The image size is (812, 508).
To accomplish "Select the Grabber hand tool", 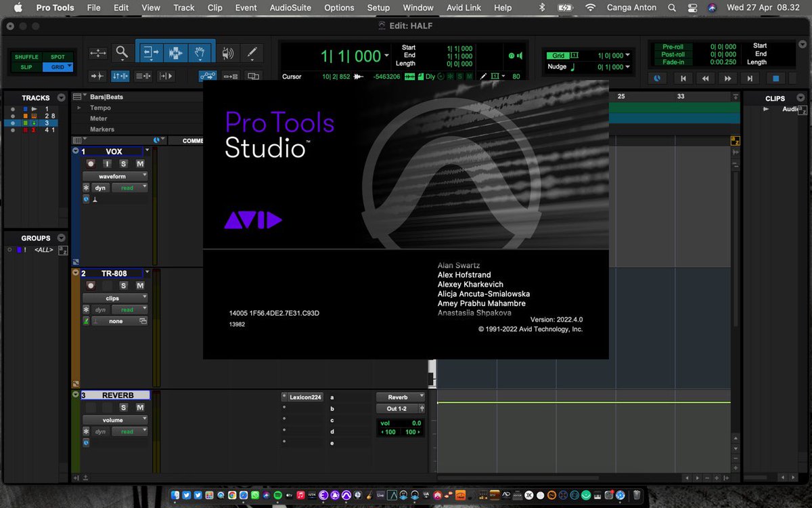I will point(200,52).
